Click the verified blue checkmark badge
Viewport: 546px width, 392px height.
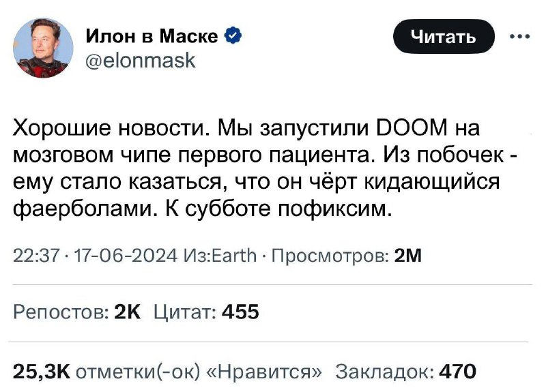click(x=232, y=36)
